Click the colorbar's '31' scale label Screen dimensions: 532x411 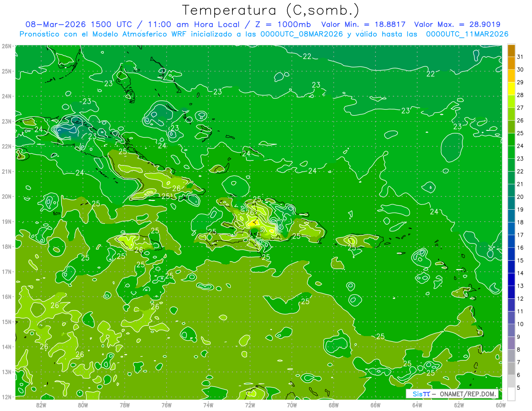[520, 56]
